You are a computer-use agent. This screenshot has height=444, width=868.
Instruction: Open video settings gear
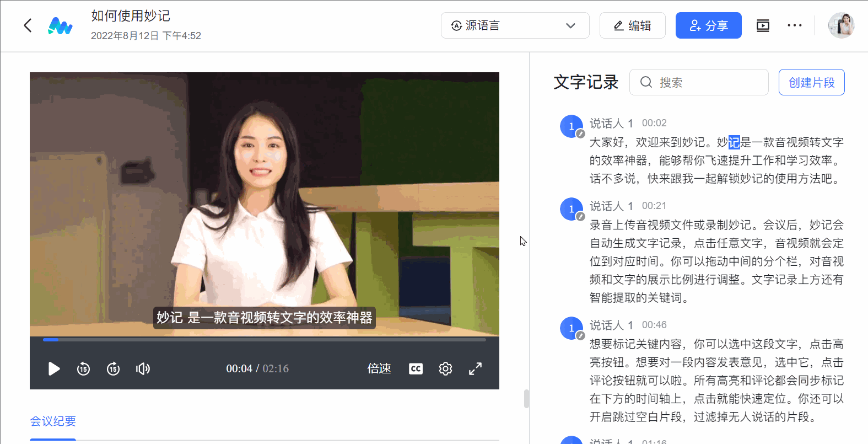(445, 368)
